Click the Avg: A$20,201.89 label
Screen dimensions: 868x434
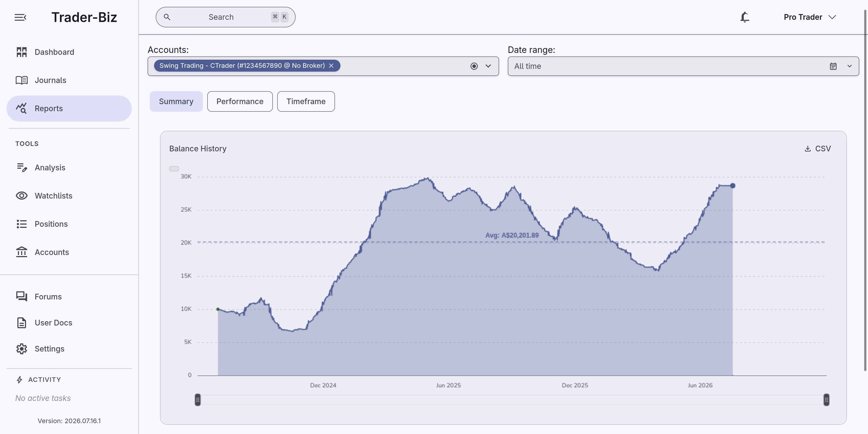coord(512,235)
